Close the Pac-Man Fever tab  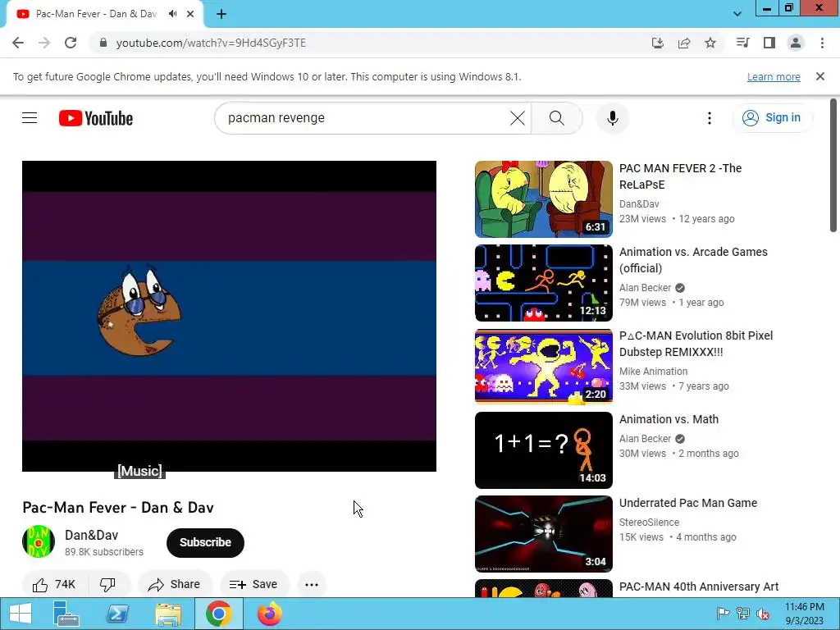(190, 14)
